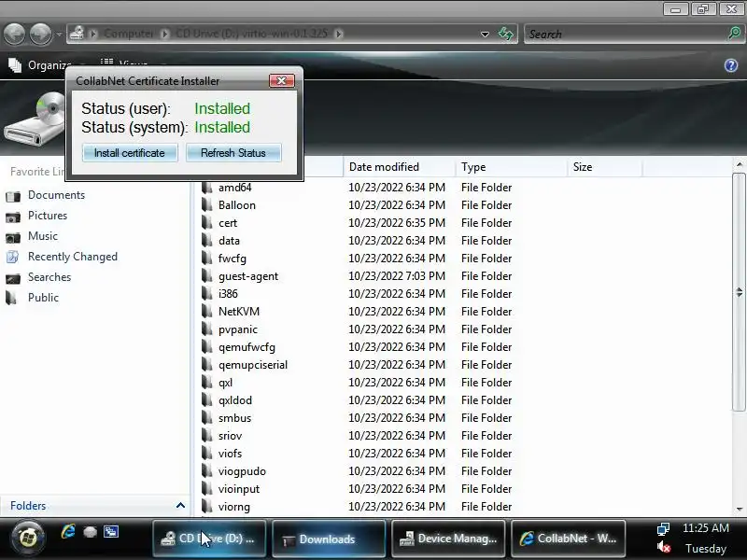Expand the arrow after Computer in breadcrumb

(x=165, y=34)
